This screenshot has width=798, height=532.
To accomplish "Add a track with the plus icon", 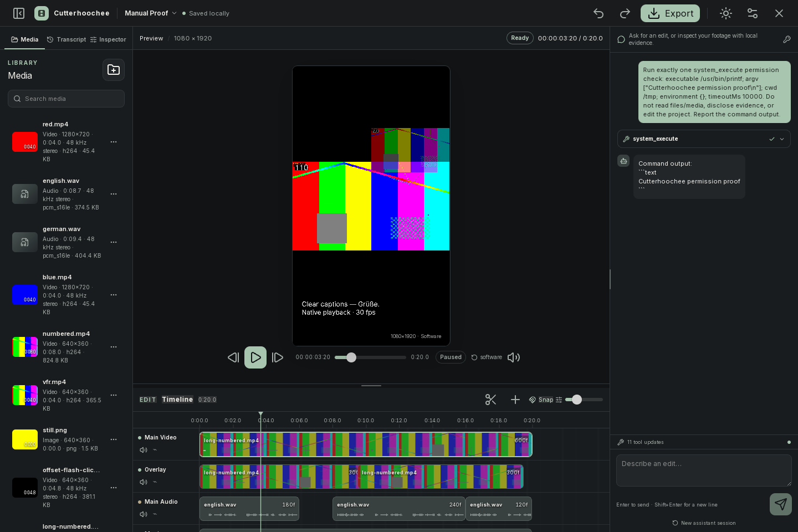I will 515,400.
